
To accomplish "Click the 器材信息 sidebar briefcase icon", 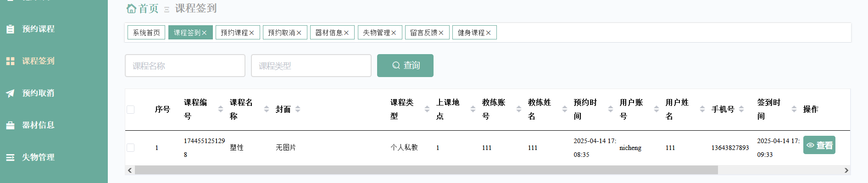I will 10,125.
